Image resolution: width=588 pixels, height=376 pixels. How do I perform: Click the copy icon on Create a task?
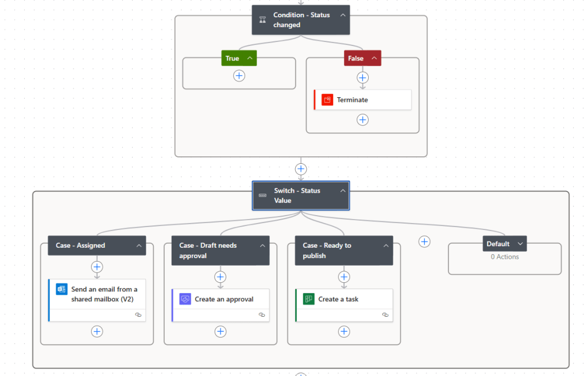tap(386, 314)
